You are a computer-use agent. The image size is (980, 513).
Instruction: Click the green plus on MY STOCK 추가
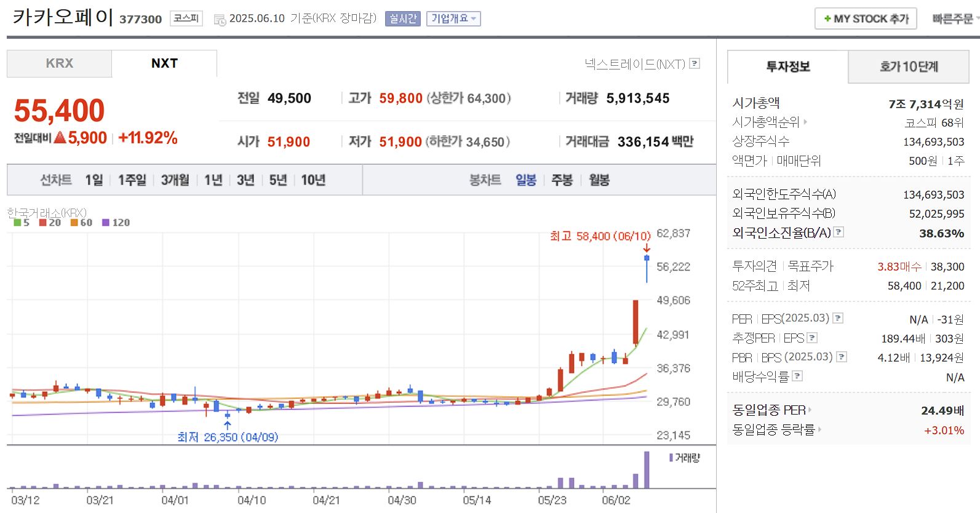(x=827, y=19)
